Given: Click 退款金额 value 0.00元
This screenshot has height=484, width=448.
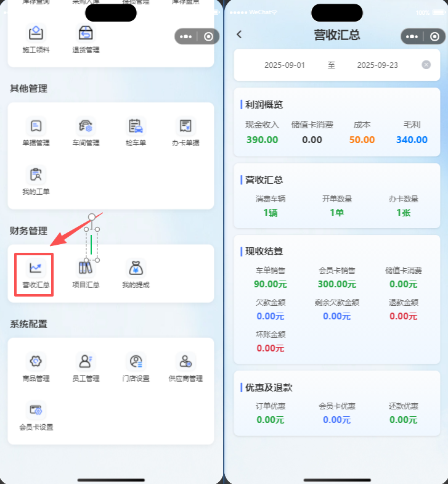Looking at the screenshot, I should coord(403,316).
